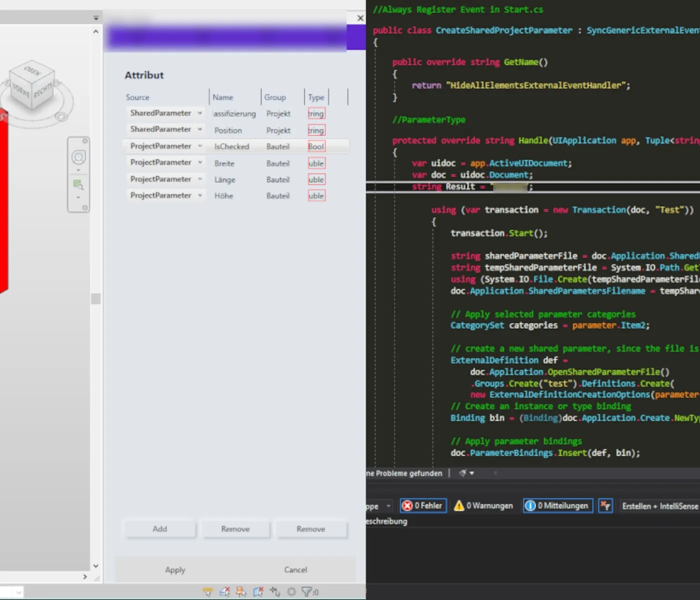Toggle select pinned elements icon
Viewport: 700px width, 600px height.
(x=241, y=592)
